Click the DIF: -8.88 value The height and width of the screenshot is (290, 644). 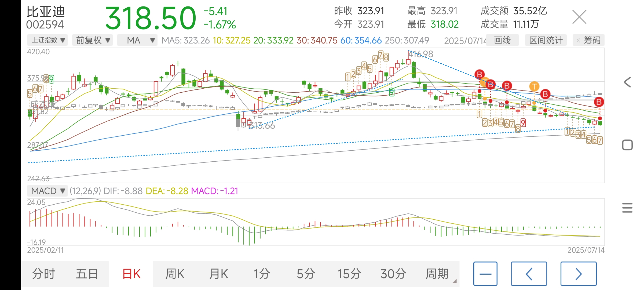click(123, 191)
